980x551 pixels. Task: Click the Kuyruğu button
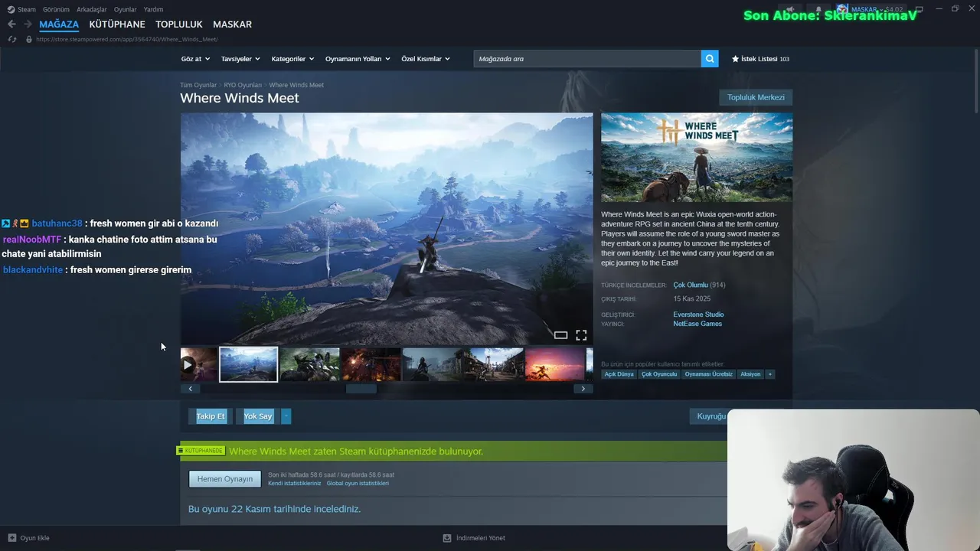pyautogui.click(x=709, y=416)
